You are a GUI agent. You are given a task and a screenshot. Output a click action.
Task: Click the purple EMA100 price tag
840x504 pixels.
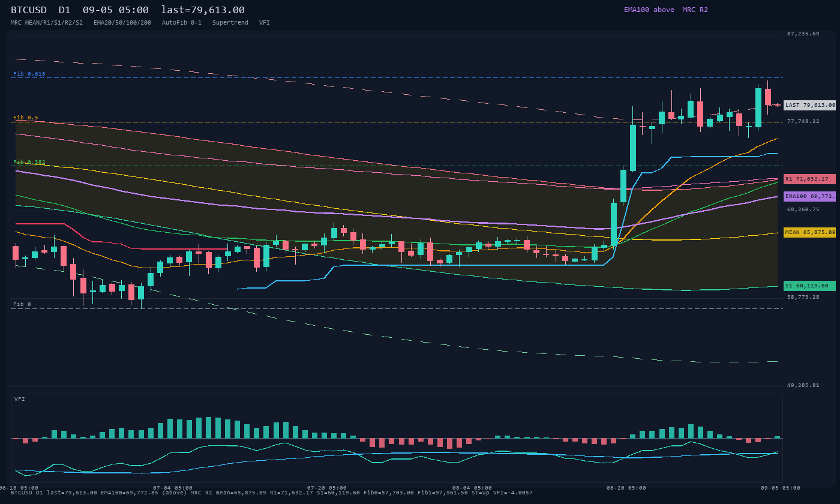tap(809, 196)
